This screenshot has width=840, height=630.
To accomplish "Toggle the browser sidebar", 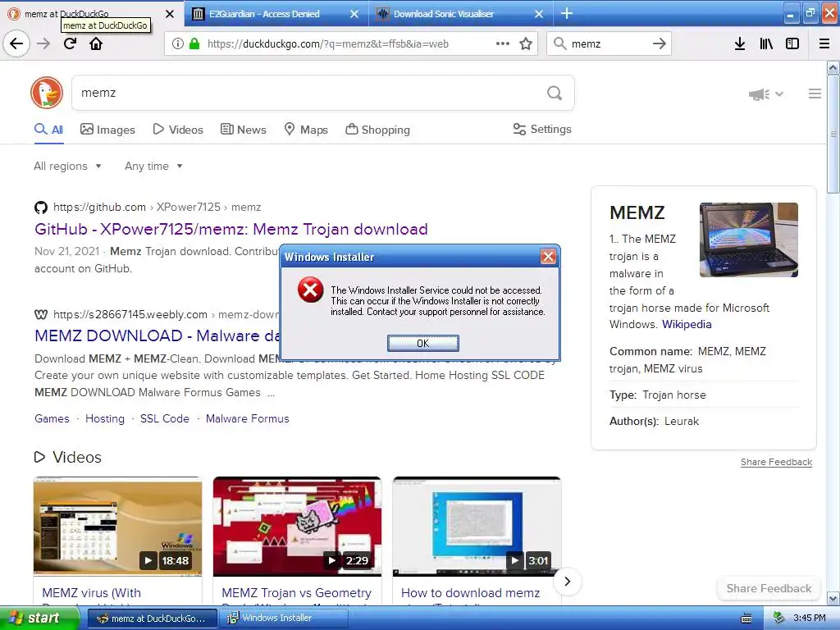I will pyautogui.click(x=792, y=43).
